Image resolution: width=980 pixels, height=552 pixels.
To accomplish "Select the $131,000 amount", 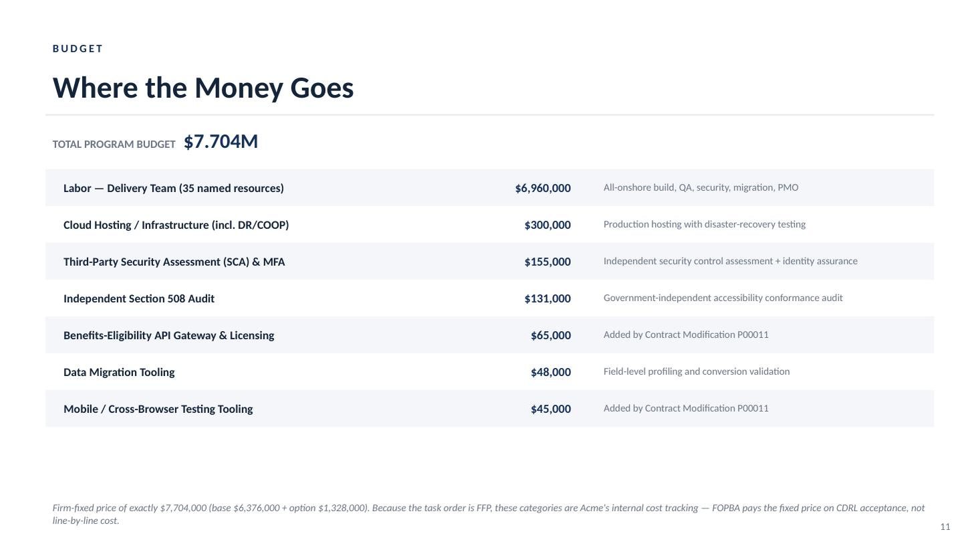I will tap(547, 299).
